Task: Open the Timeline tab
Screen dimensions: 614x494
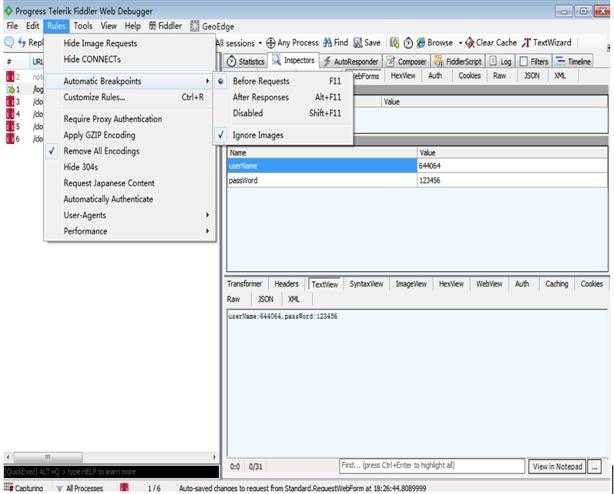Action: (x=573, y=61)
